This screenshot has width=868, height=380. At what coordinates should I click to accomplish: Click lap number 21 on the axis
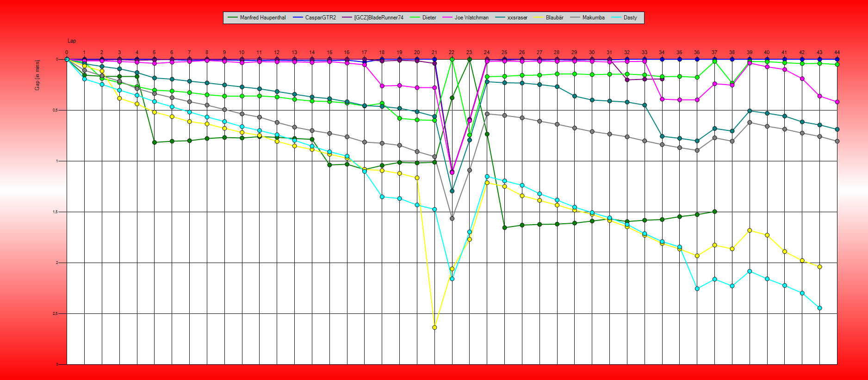click(434, 53)
